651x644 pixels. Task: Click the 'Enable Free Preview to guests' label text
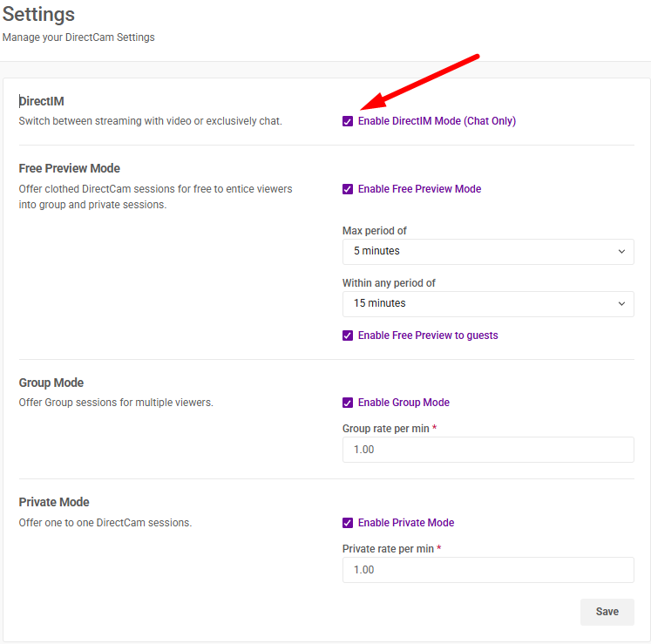[428, 336]
